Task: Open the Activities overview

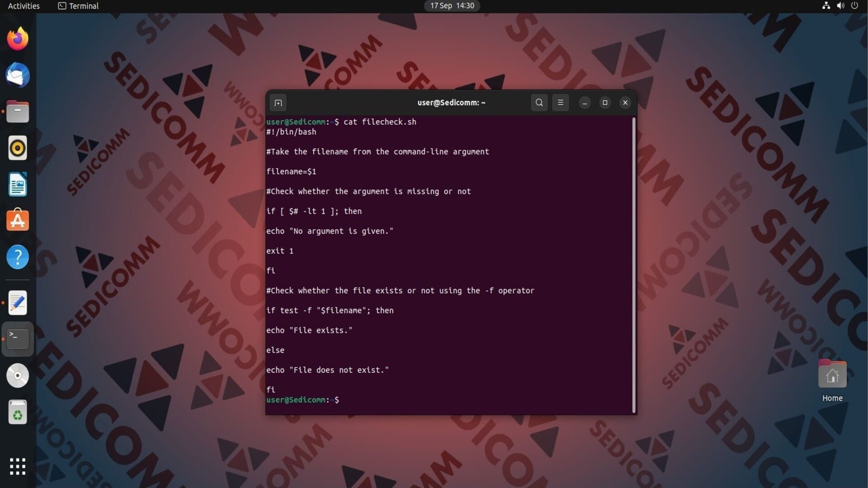Action: (x=24, y=6)
